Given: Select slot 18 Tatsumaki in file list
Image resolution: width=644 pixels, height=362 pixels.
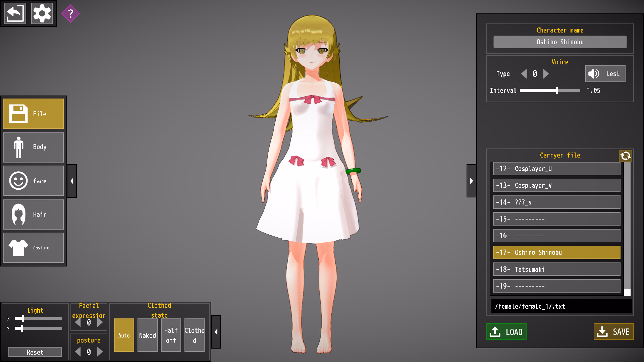Looking at the screenshot, I should point(556,269).
